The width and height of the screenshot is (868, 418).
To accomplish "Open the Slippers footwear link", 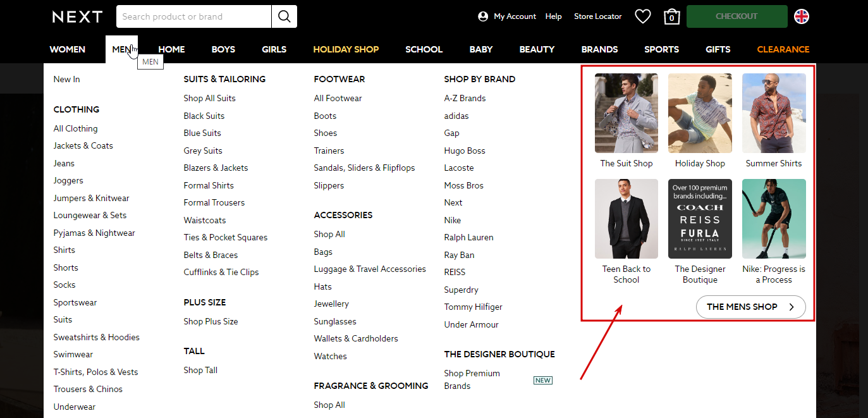I will (329, 185).
